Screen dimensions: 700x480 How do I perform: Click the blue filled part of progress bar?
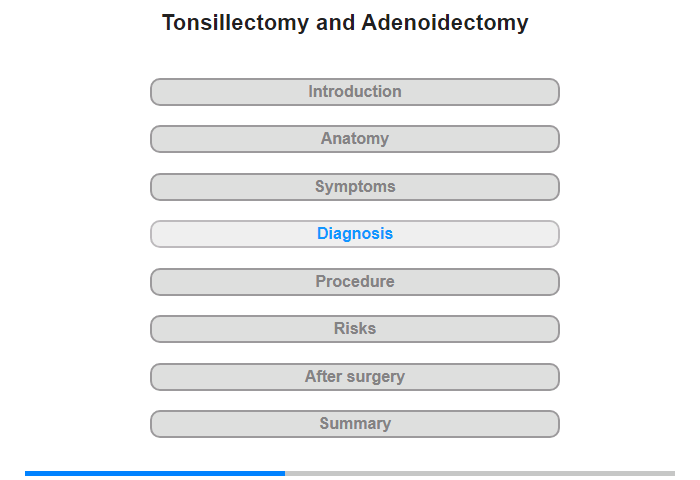coord(155,473)
